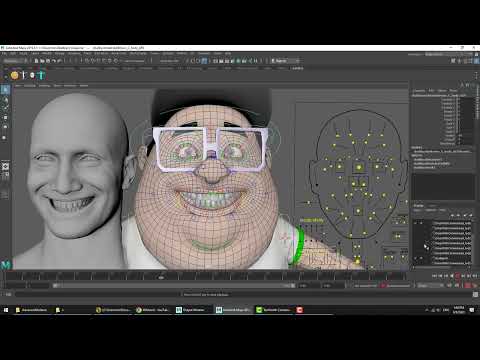This screenshot has width=480, height=360.
Task: Activate the Move tool in toolbox
Action: click(x=5, y=117)
